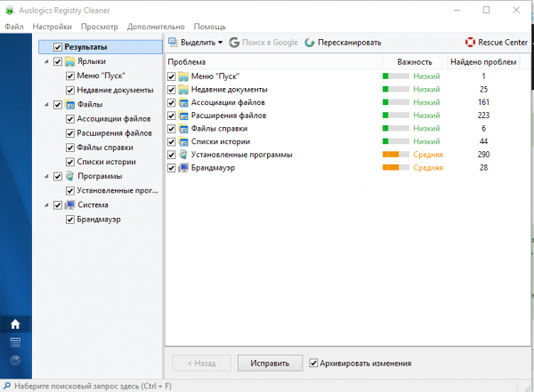The height and width of the screenshot is (392, 534).
Task: Select Файлы справки item in left tree
Action: [105, 148]
